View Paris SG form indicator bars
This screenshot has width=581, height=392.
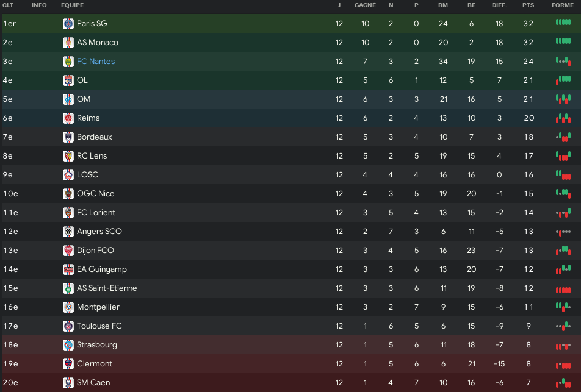(563, 22)
